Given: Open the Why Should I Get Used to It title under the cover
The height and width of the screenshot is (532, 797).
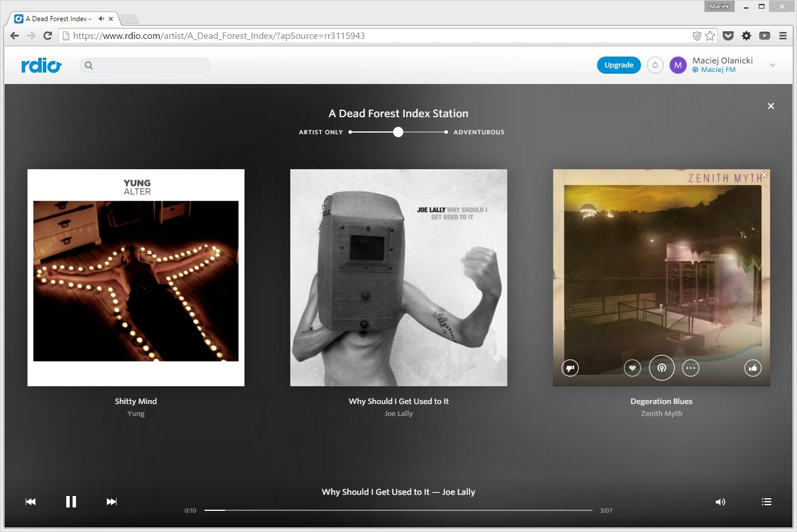Looking at the screenshot, I should (x=399, y=401).
